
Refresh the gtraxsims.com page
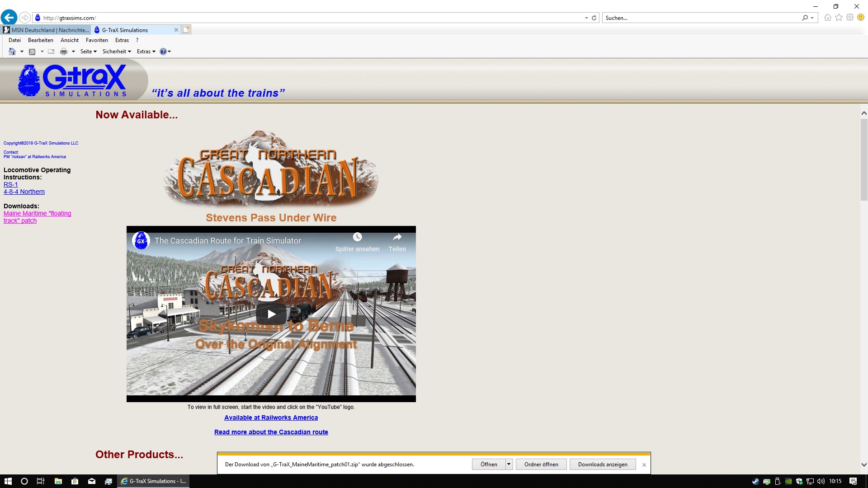[x=594, y=18]
